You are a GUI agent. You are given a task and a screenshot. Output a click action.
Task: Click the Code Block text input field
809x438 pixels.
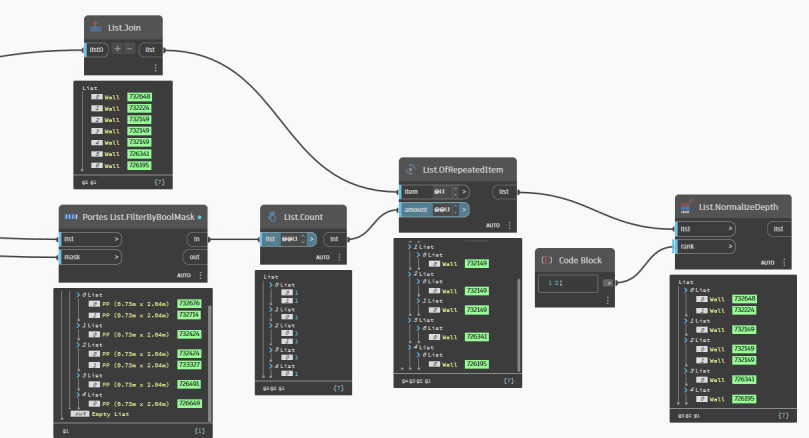pyautogui.click(x=570, y=284)
